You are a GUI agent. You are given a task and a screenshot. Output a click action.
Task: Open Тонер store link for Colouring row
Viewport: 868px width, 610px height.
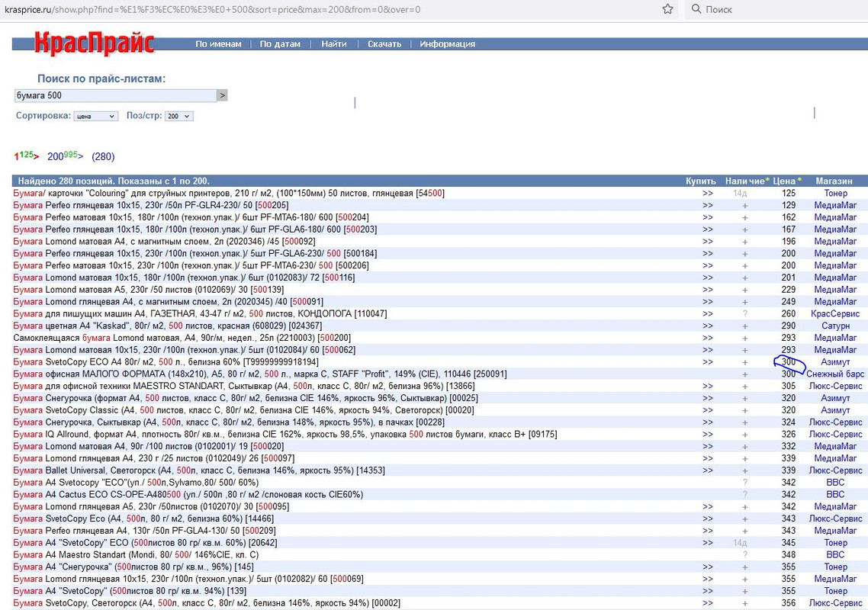pos(835,193)
